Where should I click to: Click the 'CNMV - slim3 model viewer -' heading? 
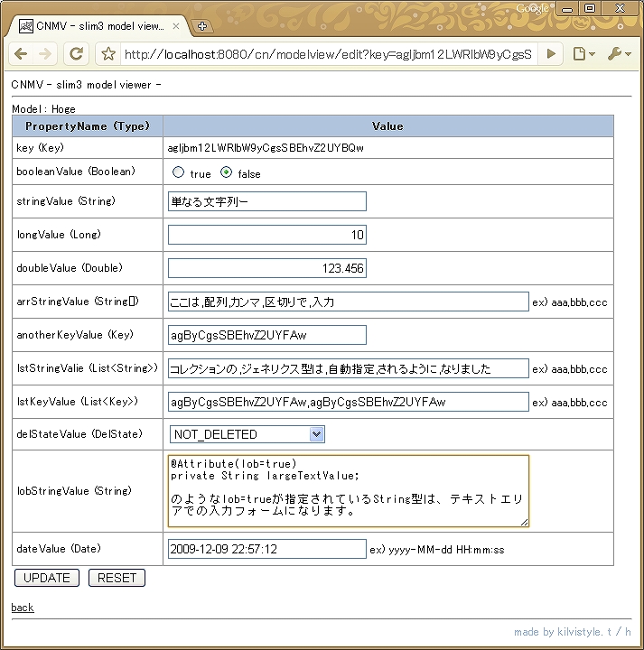tap(86, 85)
